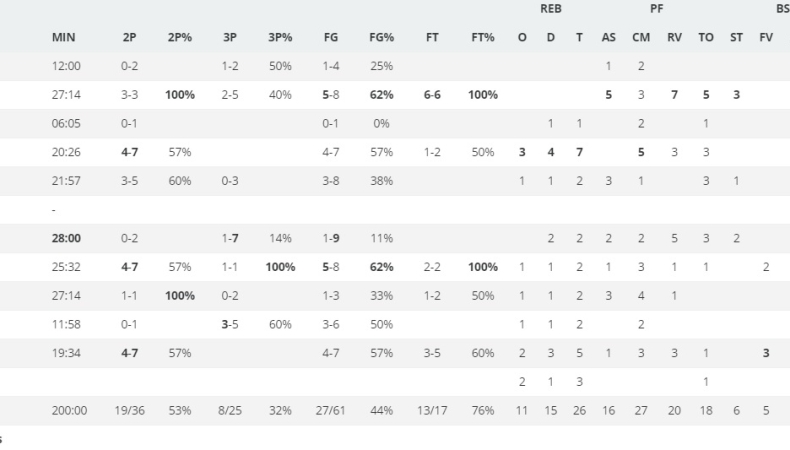Click the 19/36 two-point total
Image resolution: width=790 pixels, height=450 pixels.
132,409
